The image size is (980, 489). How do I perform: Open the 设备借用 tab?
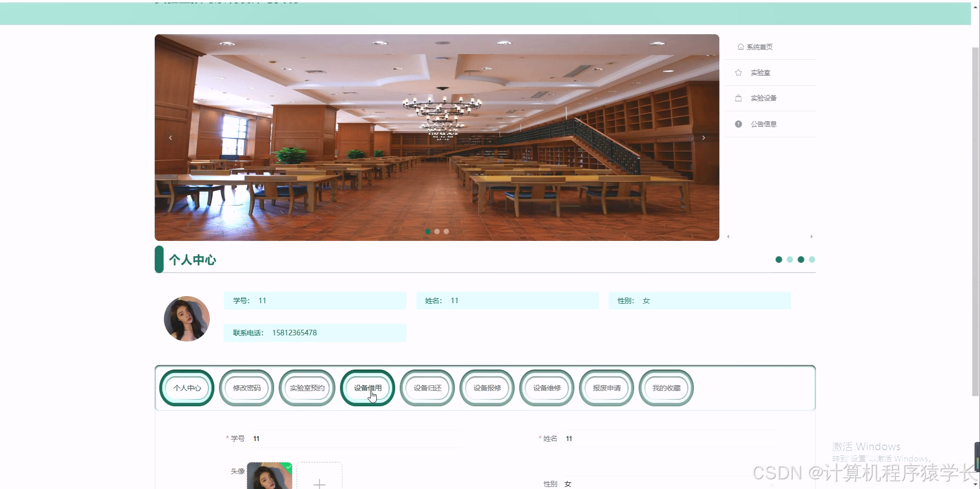tap(367, 388)
